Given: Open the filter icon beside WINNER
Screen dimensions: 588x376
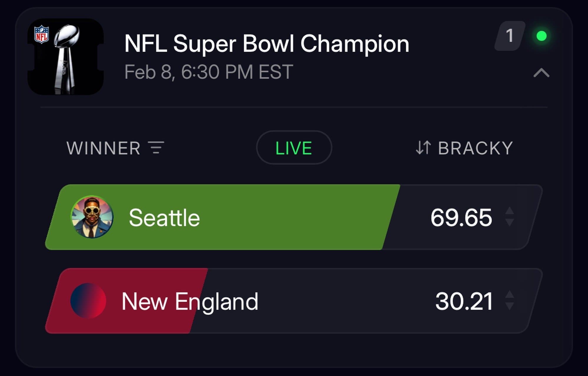Looking at the screenshot, I should point(156,147).
